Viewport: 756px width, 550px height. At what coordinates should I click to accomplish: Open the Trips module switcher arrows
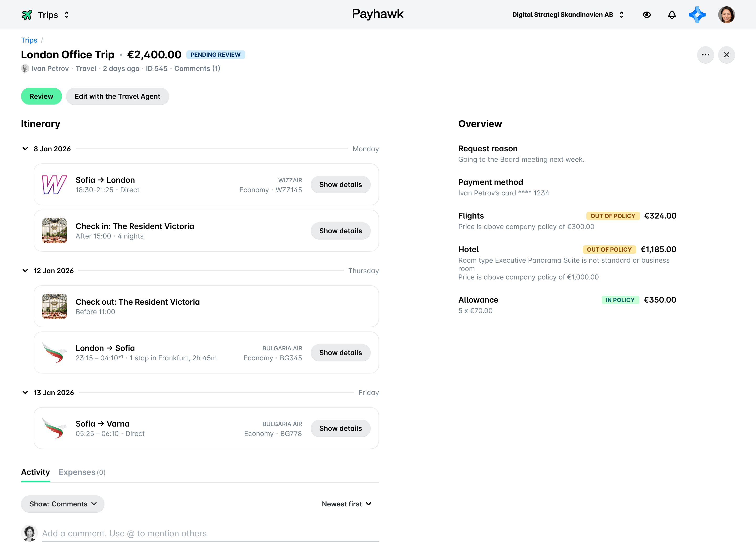point(67,15)
